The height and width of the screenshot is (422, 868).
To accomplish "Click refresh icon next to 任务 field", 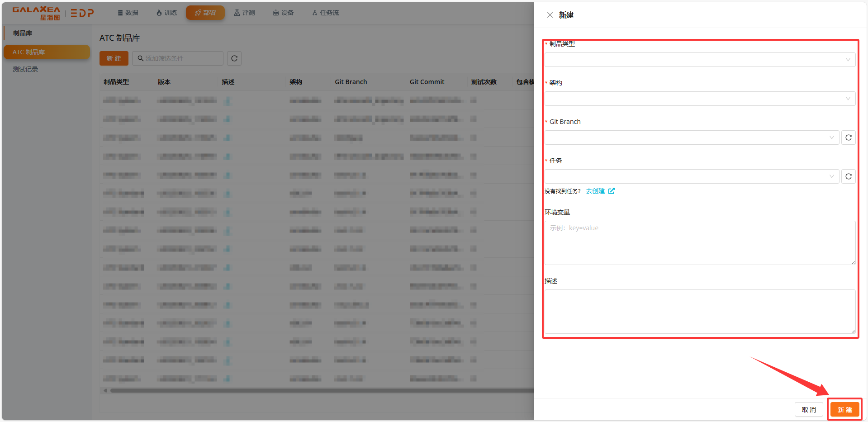I will pyautogui.click(x=848, y=176).
